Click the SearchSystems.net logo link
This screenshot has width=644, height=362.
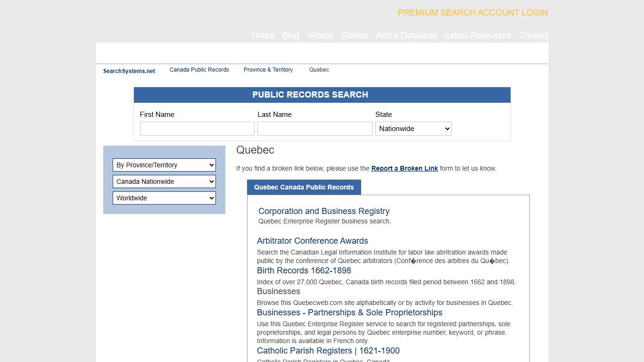point(129,71)
